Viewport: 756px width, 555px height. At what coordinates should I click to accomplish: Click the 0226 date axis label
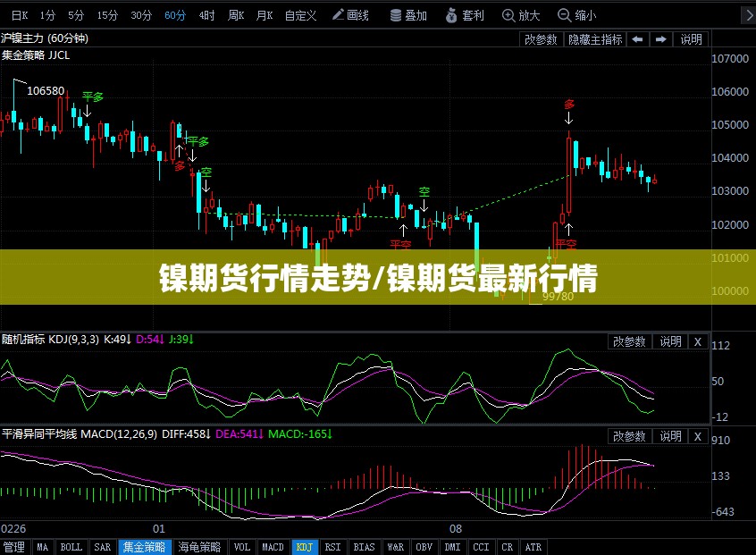point(13,528)
